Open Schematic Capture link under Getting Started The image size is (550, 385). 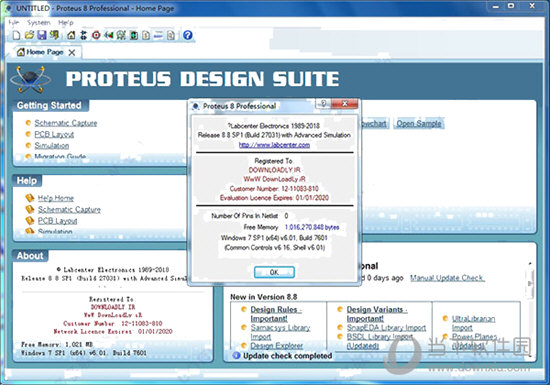pos(66,123)
